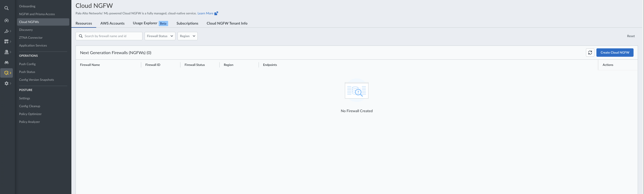Open the Usage Explorer Beta tab
The width and height of the screenshot is (644, 194).
[x=150, y=23]
